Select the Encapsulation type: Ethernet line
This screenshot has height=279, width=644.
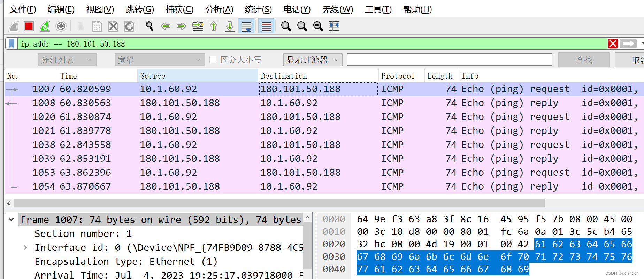click(126, 262)
